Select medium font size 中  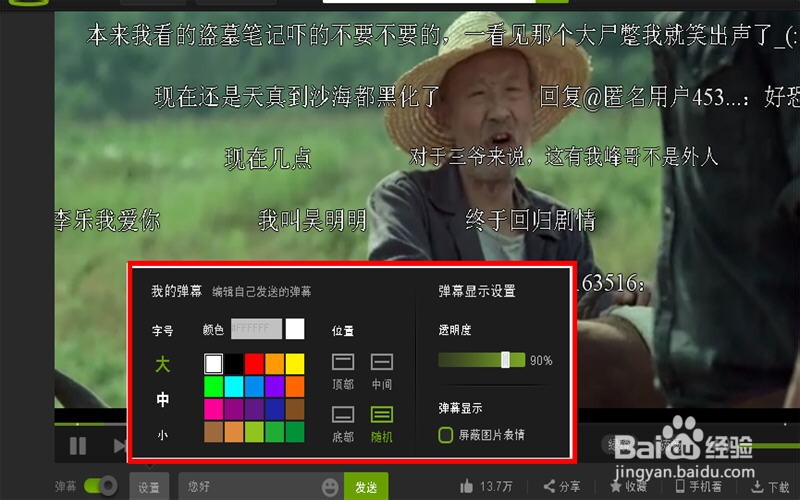(162, 399)
